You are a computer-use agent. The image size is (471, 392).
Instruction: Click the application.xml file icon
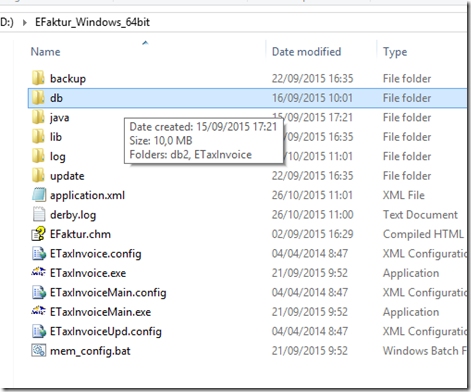pos(39,195)
